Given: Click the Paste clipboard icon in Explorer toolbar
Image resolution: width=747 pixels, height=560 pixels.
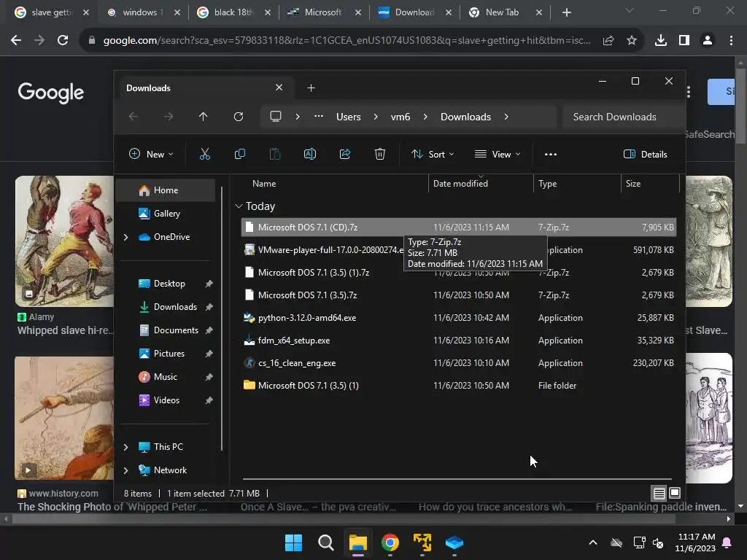Looking at the screenshot, I should (275, 154).
